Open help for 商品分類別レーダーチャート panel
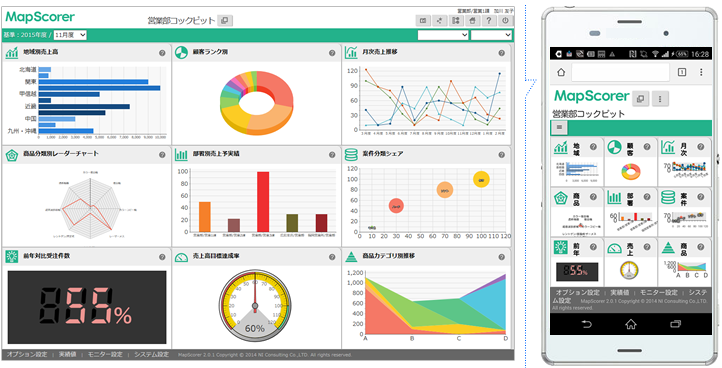This screenshot has width=722, height=368. pyautogui.click(x=162, y=155)
